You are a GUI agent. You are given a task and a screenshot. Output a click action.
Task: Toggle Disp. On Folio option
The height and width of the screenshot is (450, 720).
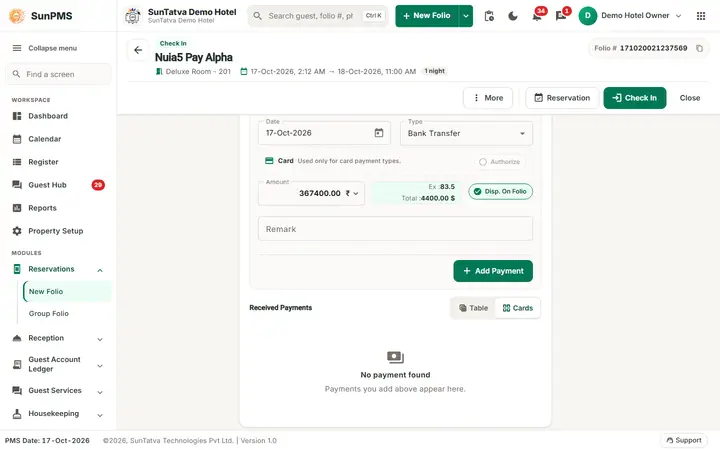pyautogui.click(x=501, y=191)
